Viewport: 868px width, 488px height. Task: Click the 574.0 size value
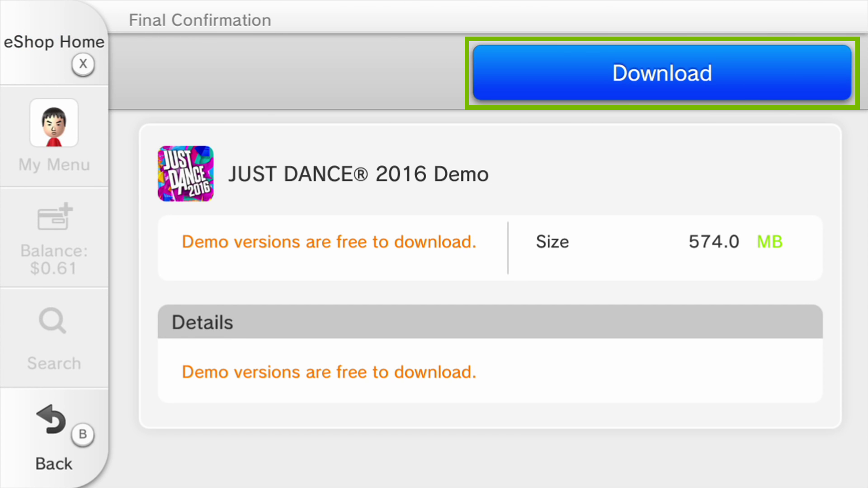point(714,242)
